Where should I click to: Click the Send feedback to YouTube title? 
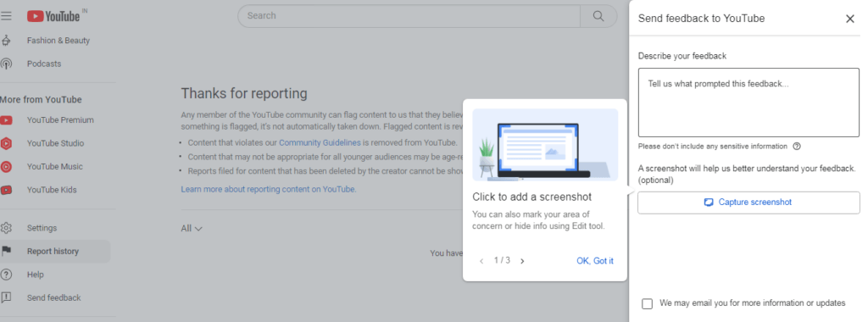[x=701, y=19]
